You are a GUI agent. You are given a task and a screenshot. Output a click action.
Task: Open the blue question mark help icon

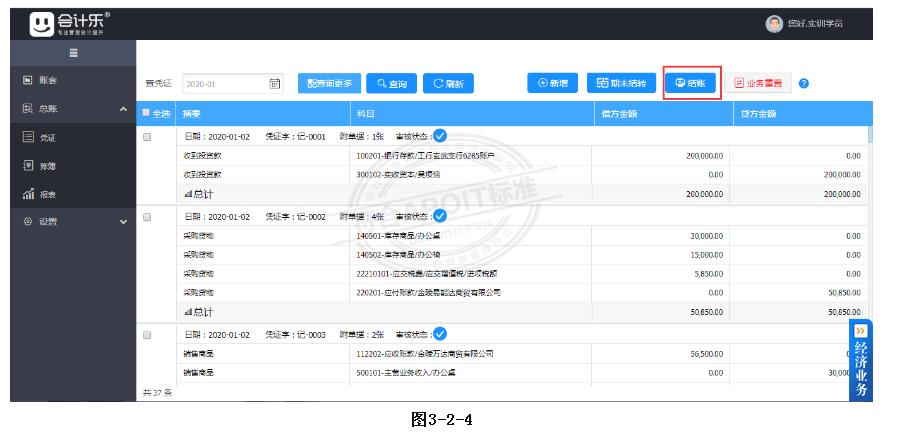pos(803,83)
